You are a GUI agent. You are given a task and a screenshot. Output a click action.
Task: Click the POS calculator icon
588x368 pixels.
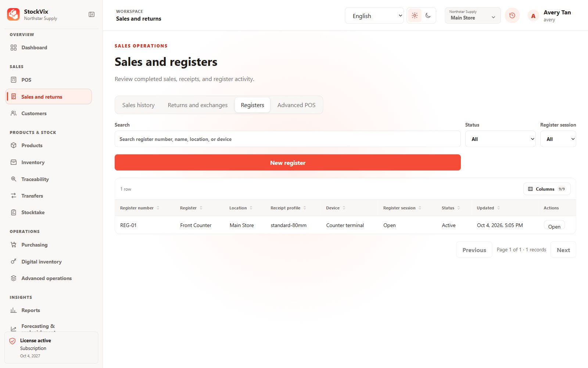pos(14,80)
